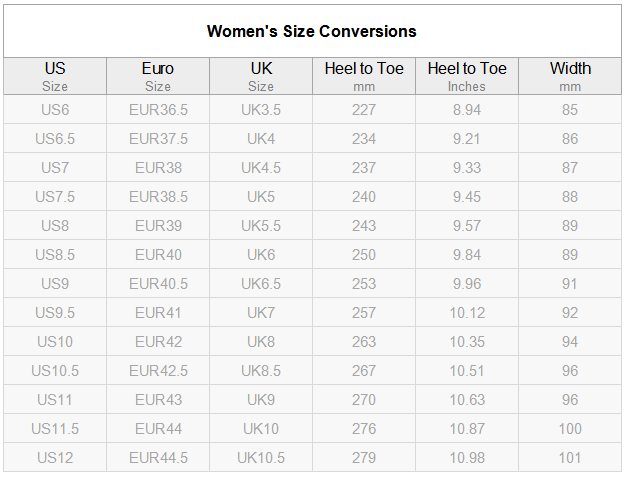Select the width value 100
This screenshot has width=626, height=478.
coord(570,429)
